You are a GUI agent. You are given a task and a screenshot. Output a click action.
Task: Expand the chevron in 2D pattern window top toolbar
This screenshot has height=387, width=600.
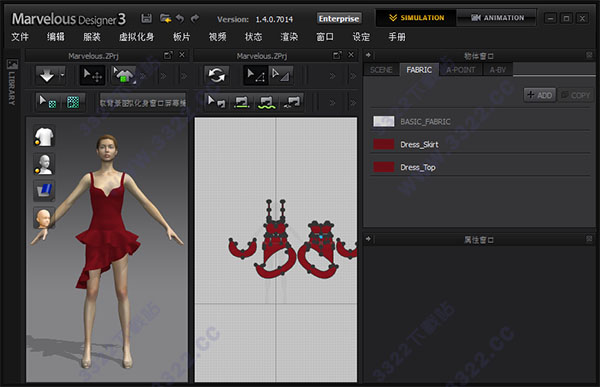333,76
